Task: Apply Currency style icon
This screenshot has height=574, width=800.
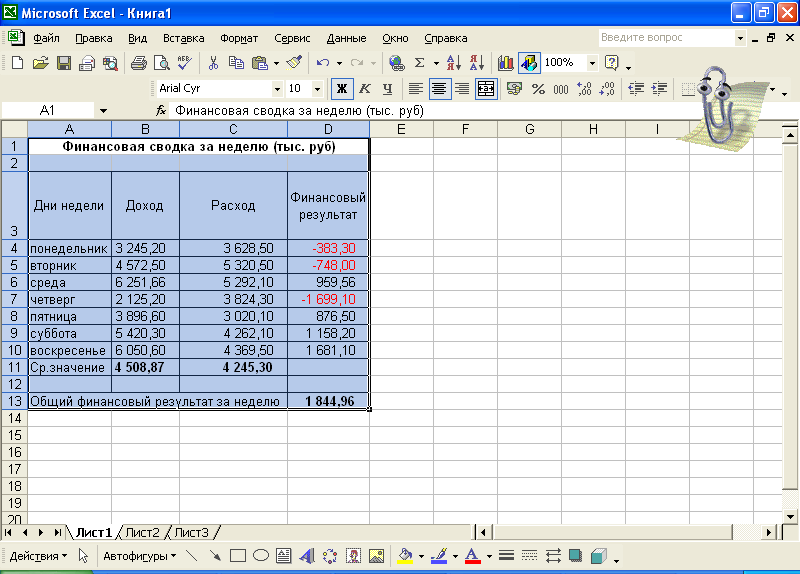Action: point(514,89)
